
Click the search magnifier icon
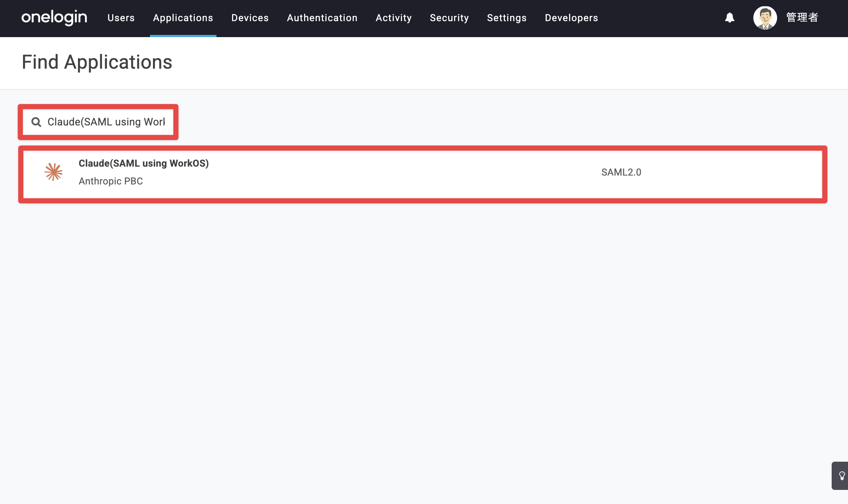pos(36,122)
